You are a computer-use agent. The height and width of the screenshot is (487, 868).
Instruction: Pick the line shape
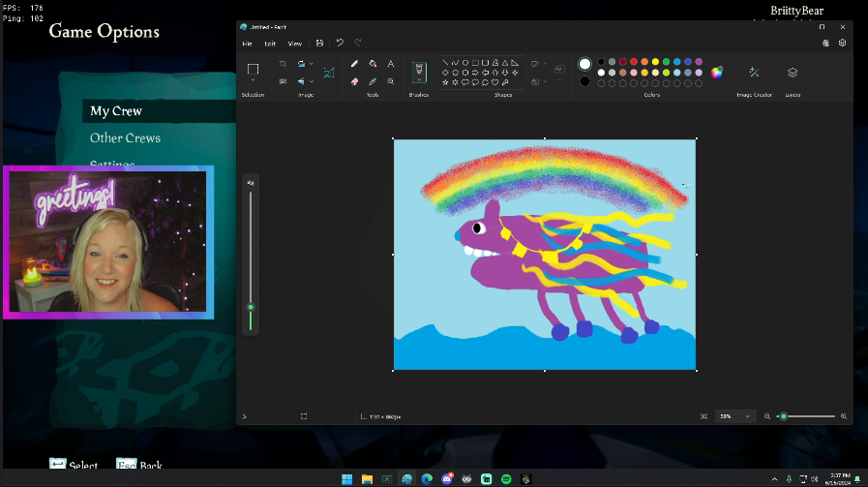tap(445, 63)
